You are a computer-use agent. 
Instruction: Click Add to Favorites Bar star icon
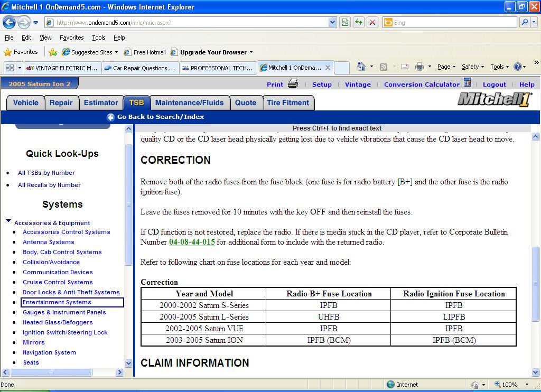pos(53,52)
